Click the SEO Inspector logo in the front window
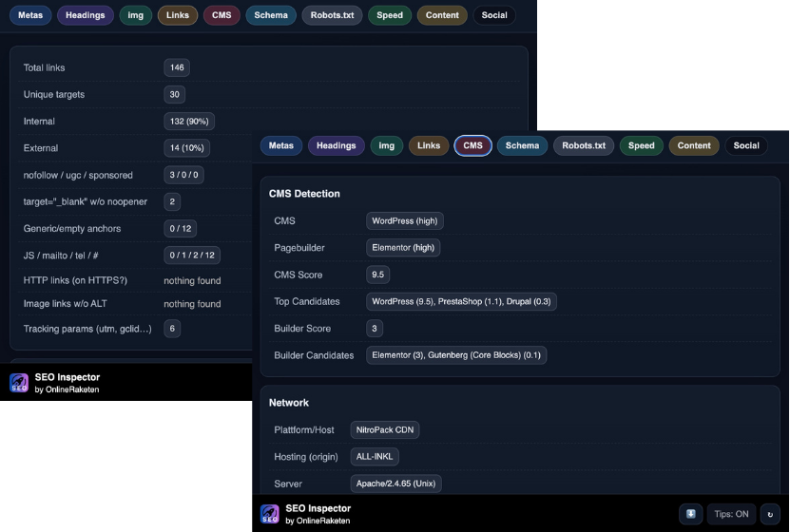Image resolution: width=790 pixels, height=532 pixels. point(270,514)
